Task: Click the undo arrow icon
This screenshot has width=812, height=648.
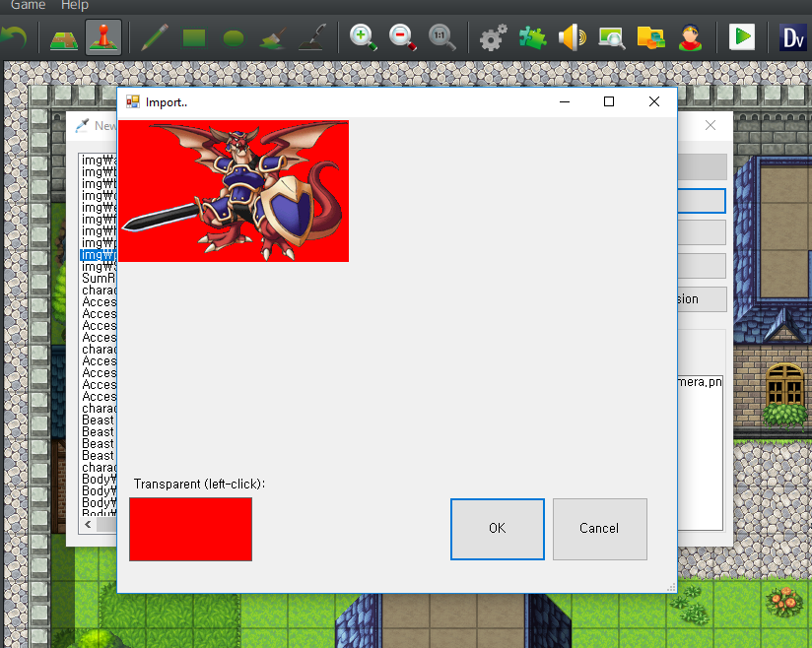Action: [14, 37]
